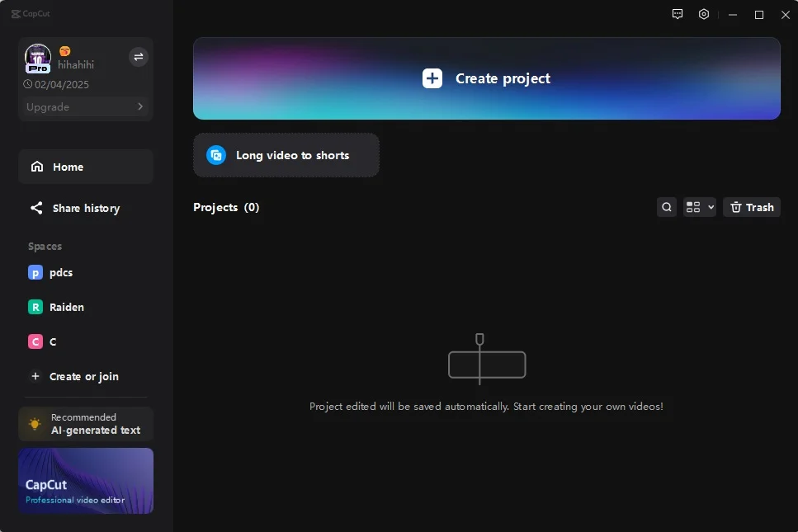798x532 pixels.
Task: Maximize the CapCut window
Action: pyautogui.click(x=759, y=15)
